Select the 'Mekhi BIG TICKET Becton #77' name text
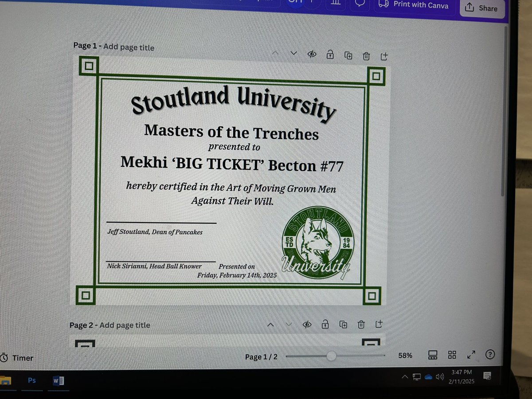532x399 pixels. (232, 164)
